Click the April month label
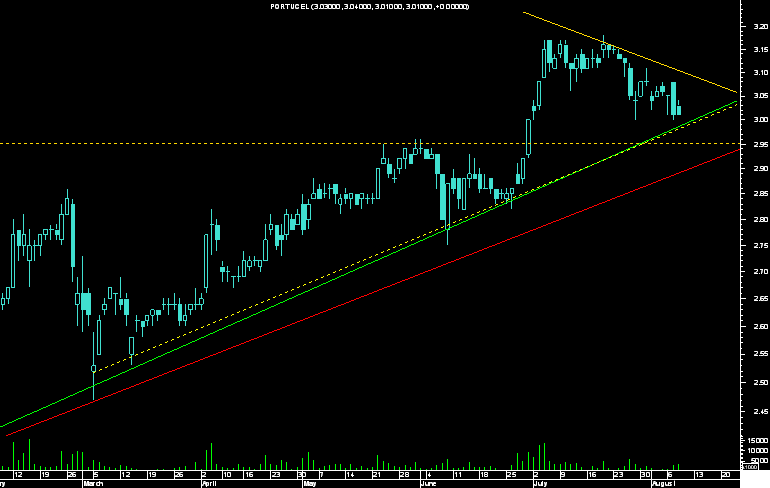Image resolution: width=770 pixels, height=488 pixels. [210, 484]
